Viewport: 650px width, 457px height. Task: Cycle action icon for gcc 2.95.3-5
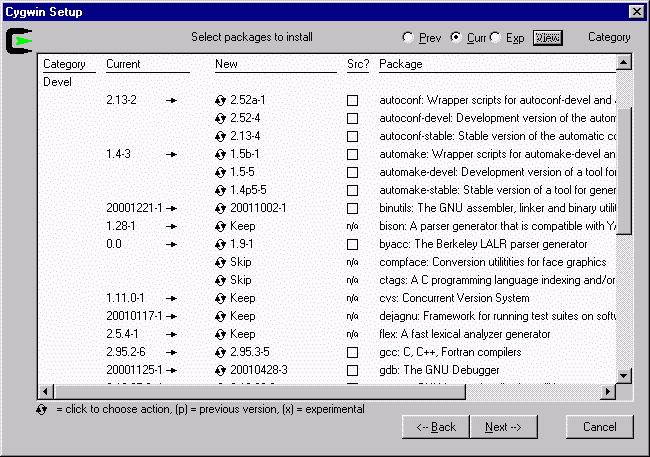221,353
